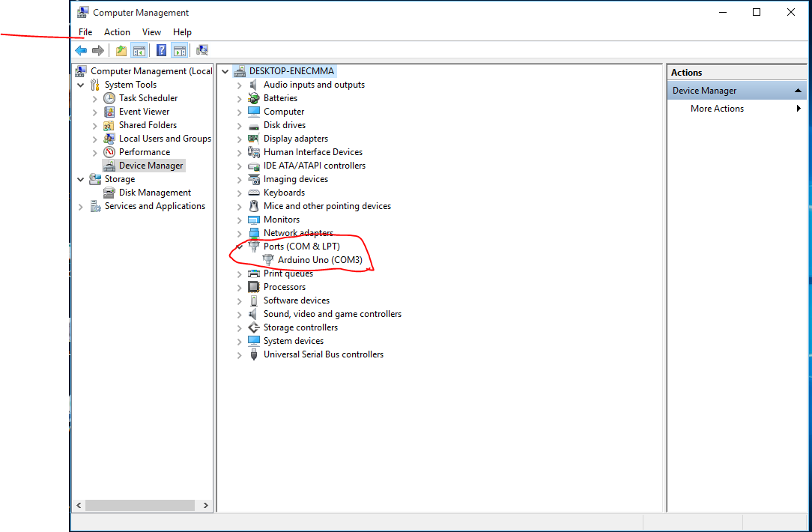The image size is (812, 532).
Task: Collapse the Device Manager actions header
Action: 798,91
